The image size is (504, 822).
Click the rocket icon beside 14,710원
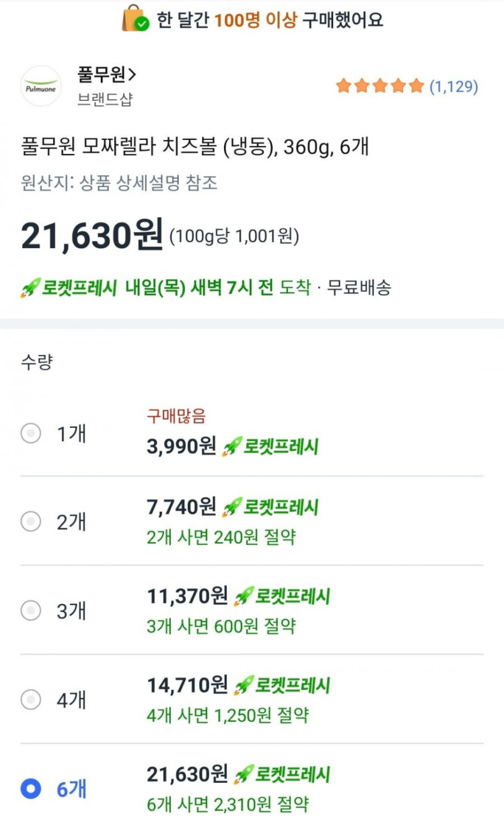pyautogui.click(x=243, y=685)
